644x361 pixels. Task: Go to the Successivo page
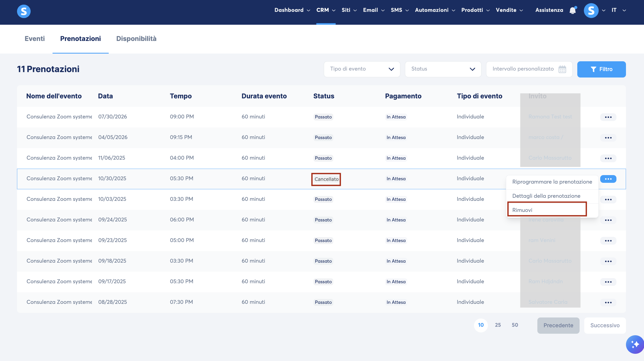click(605, 325)
